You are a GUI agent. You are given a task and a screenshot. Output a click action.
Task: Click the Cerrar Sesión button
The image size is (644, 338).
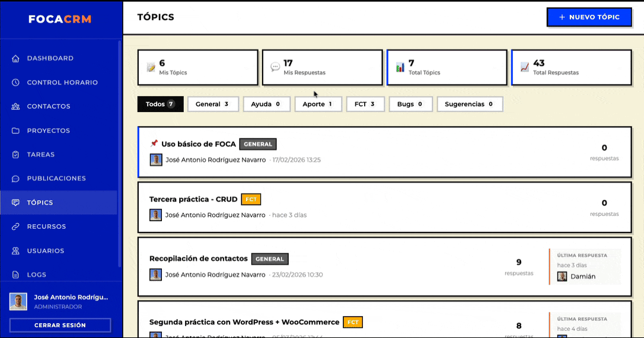coord(60,325)
